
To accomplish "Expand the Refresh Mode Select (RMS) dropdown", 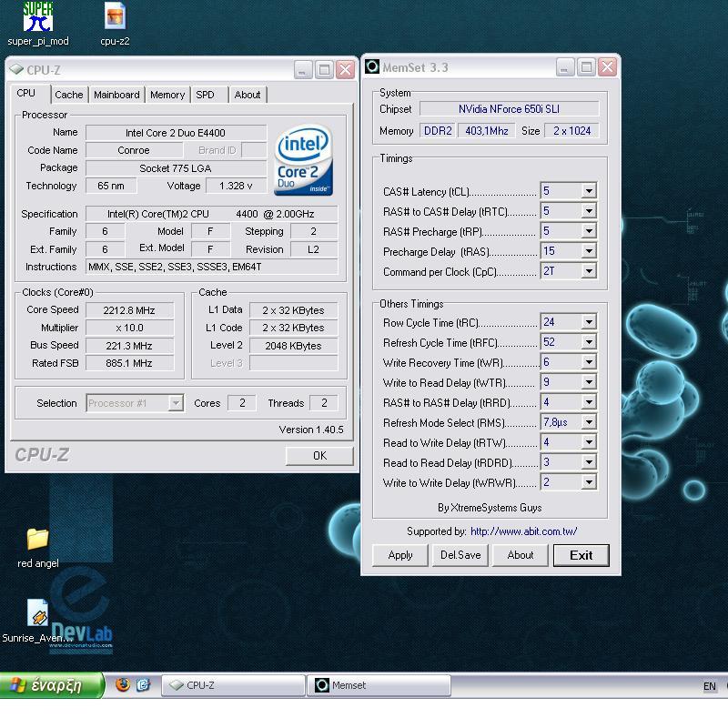I will click(589, 423).
